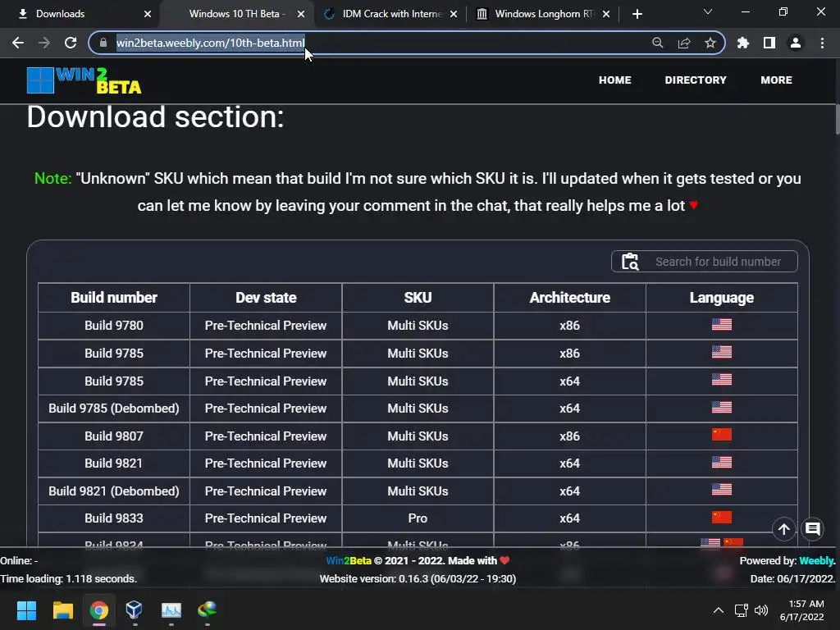This screenshot has width=840, height=630.
Task: Open Chrome three-dot menu
Action: coord(822,43)
